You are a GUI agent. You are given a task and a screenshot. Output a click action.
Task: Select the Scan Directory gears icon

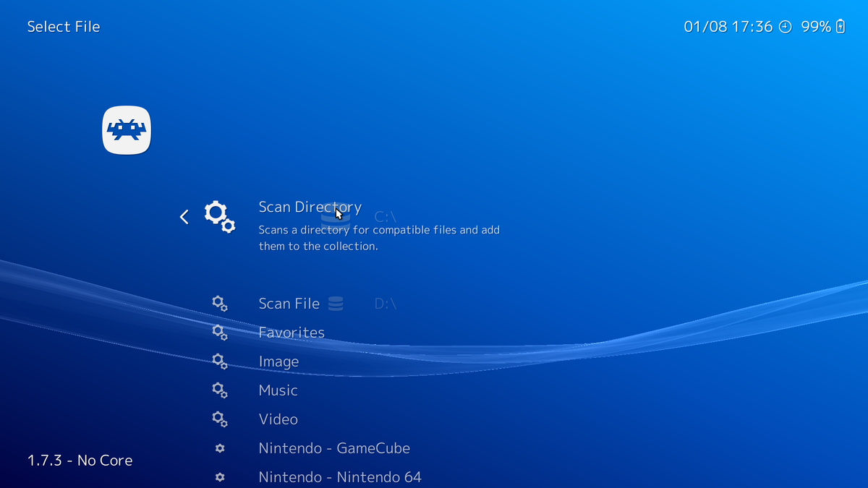tap(219, 216)
